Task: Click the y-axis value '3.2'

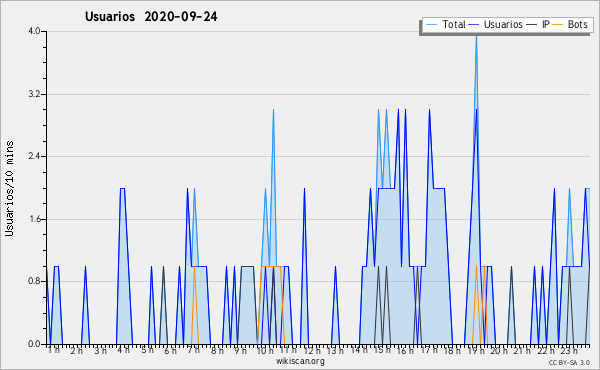Action: coord(34,94)
